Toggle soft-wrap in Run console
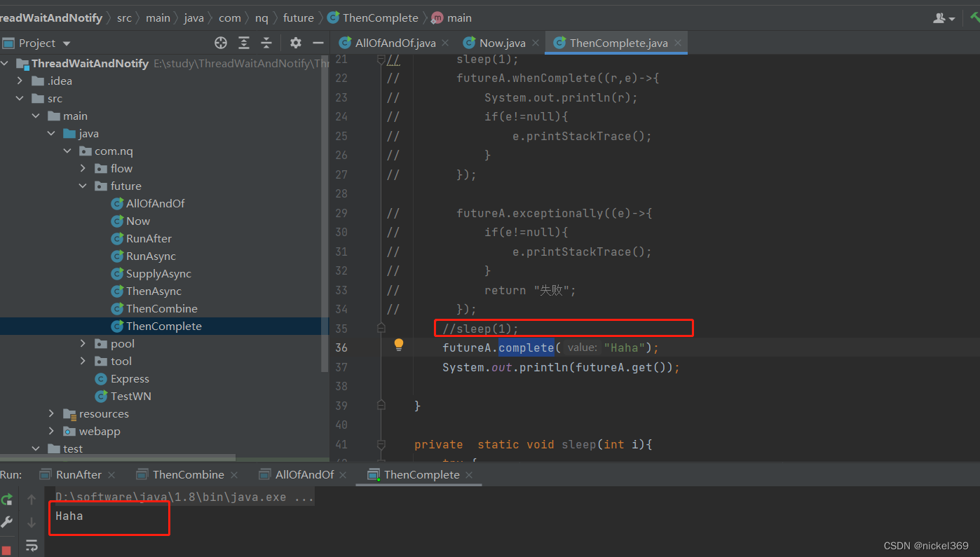Viewport: 980px width, 557px height. pos(32,545)
